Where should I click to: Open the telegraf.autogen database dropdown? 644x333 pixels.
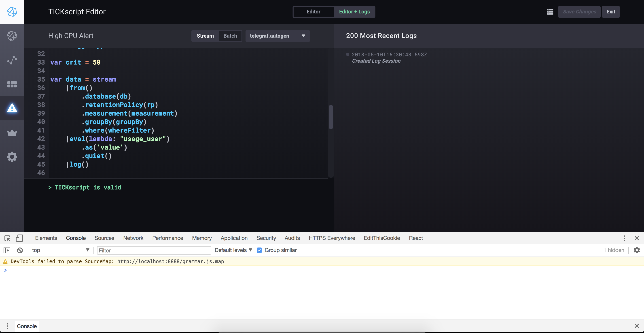(278, 36)
